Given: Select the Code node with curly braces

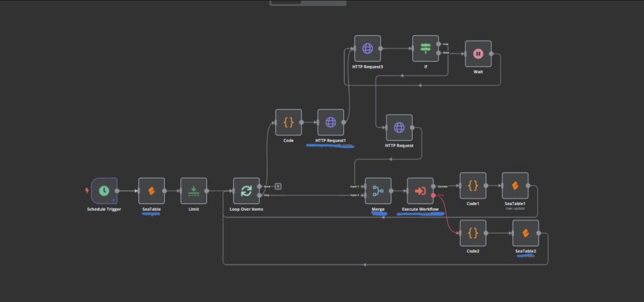Looking at the screenshot, I should (x=288, y=122).
